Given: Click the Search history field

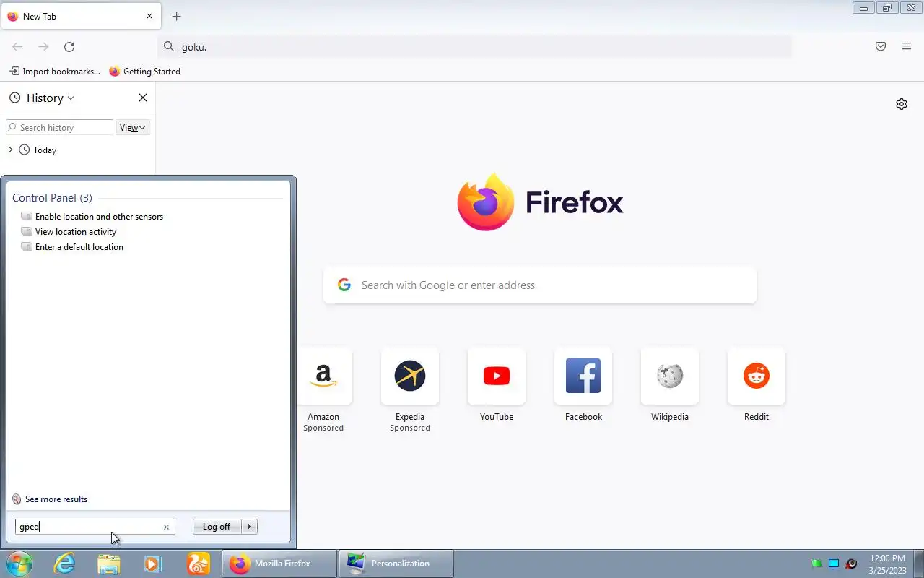Looking at the screenshot, I should pos(59,127).
